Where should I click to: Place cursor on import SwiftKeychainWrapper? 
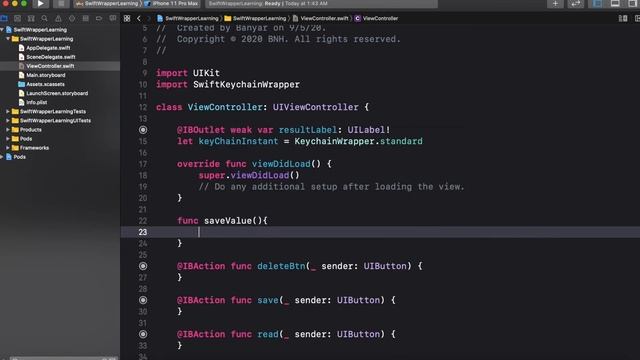click(x=228, y=84)
